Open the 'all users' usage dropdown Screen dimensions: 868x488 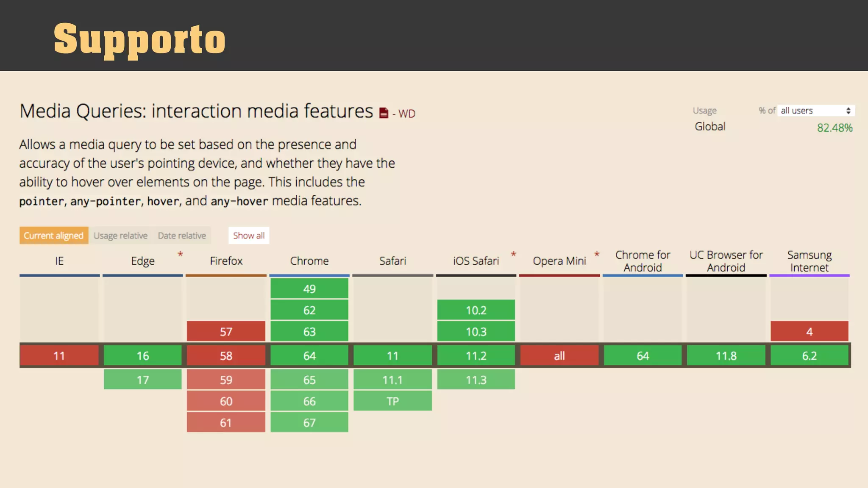815,111
